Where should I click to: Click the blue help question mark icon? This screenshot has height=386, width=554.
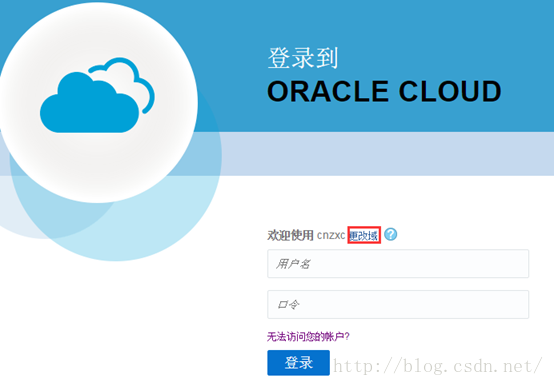[390, 234]
